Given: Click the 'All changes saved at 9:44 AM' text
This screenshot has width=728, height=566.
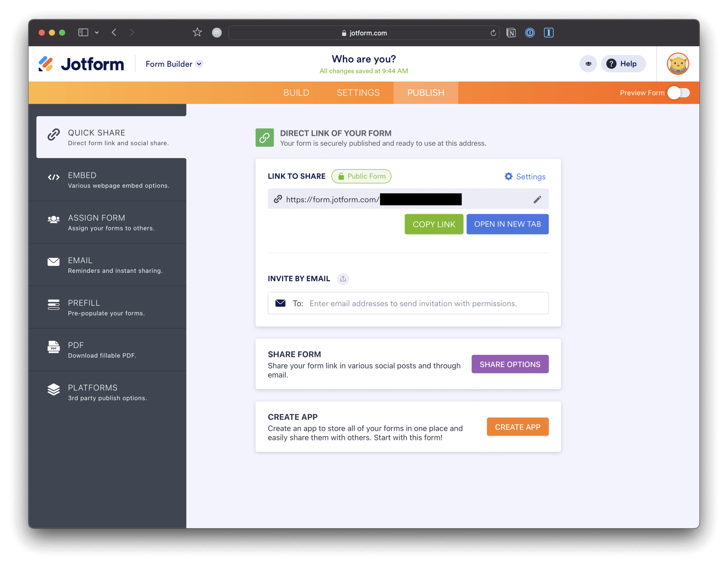Looking at the screenshot, I should pos(364,71).
